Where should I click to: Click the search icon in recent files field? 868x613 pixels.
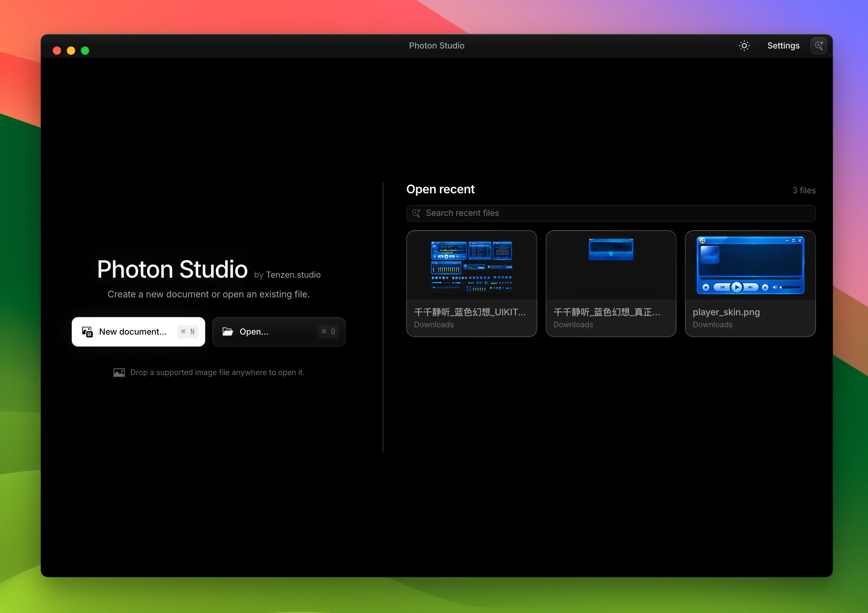click(416, 213)
